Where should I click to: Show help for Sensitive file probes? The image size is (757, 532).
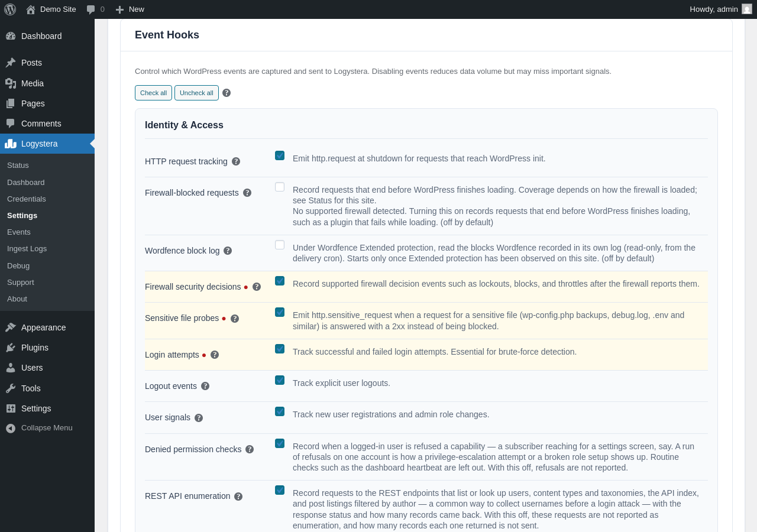(235, 319)
